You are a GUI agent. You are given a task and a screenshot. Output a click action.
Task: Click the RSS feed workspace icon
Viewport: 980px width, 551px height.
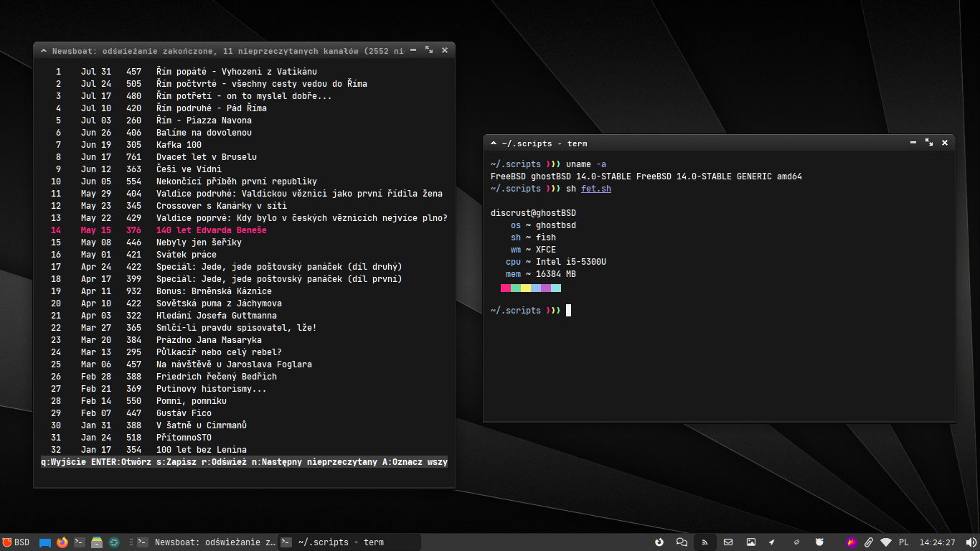[705, 542]
